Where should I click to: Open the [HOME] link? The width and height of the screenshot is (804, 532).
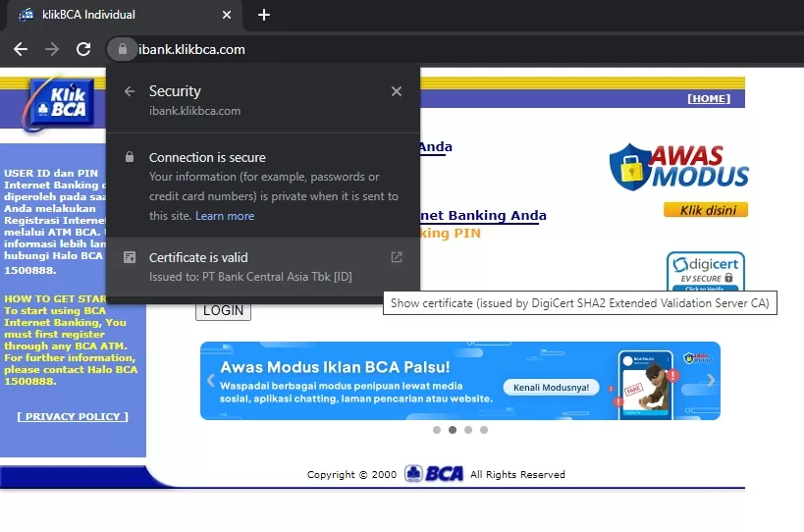coord(709,98)
